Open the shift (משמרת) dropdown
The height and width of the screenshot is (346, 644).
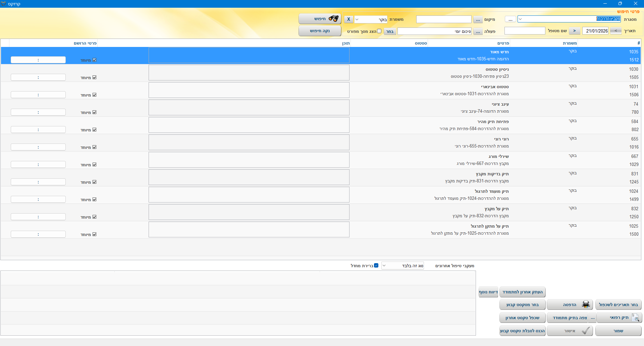pos(357,19)
